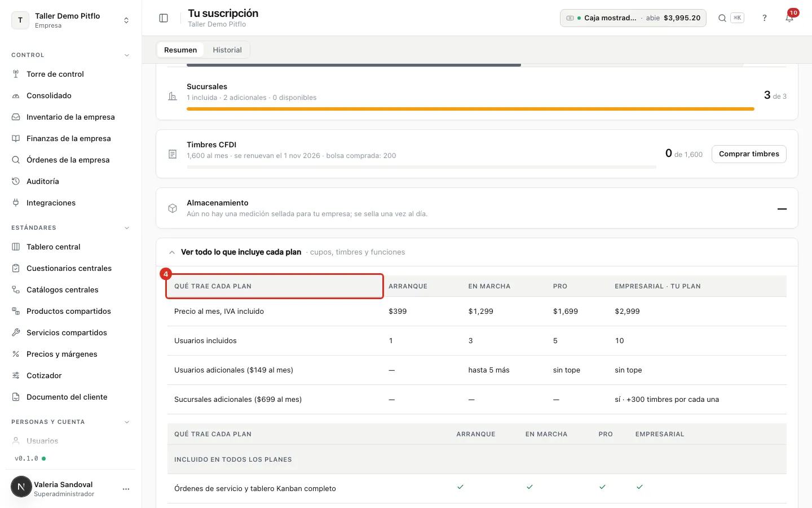Collapse the ESTÁNDARES sidebar section
The image size is (812, 508).
click(127, 228)
